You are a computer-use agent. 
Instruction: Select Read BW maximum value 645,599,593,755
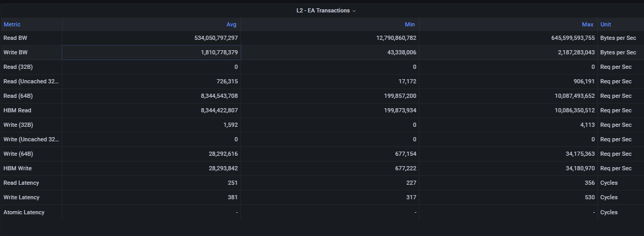click(573, 38)
